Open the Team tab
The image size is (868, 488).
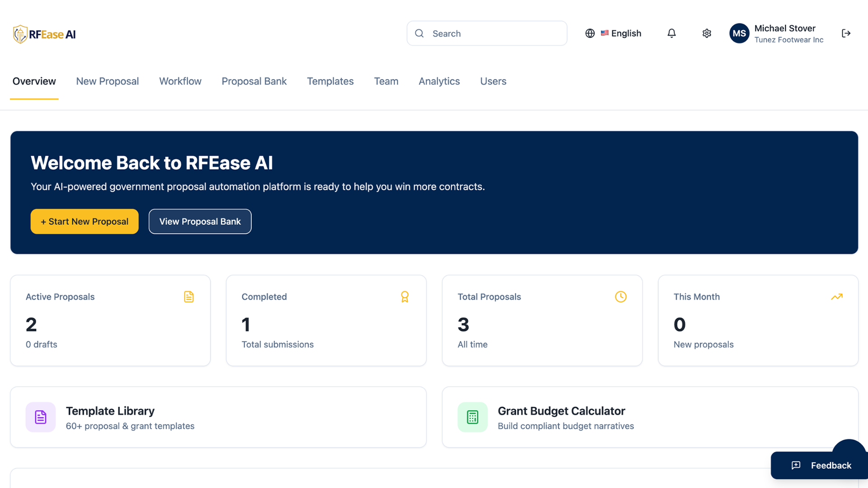coord(386,81)
